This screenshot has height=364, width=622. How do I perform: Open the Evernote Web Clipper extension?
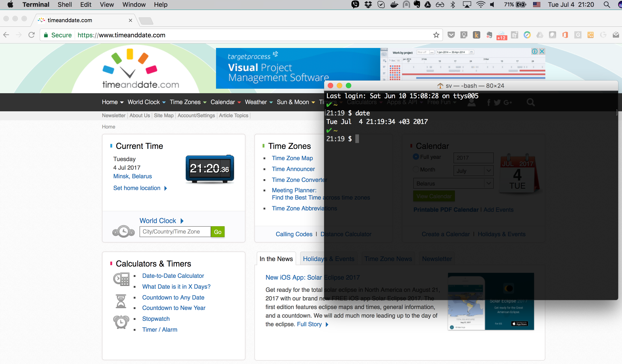(489, 35)
